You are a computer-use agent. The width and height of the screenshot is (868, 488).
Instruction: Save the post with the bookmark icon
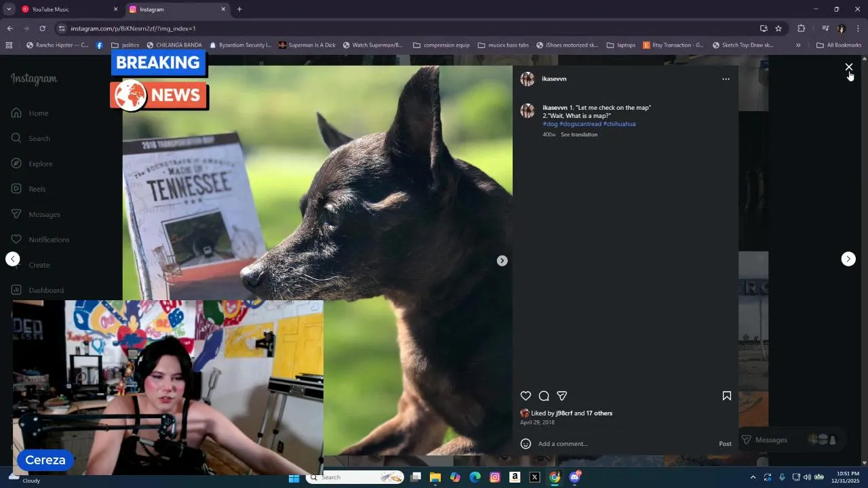click(x=726, y=396)
